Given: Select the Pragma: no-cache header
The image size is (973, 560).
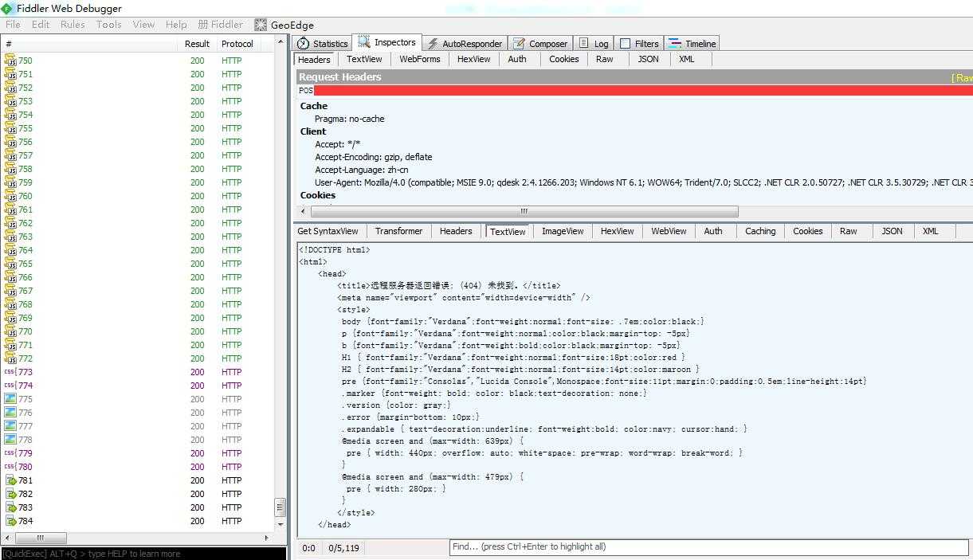Looking at the screenshot, I should click(x=349, y=119).
